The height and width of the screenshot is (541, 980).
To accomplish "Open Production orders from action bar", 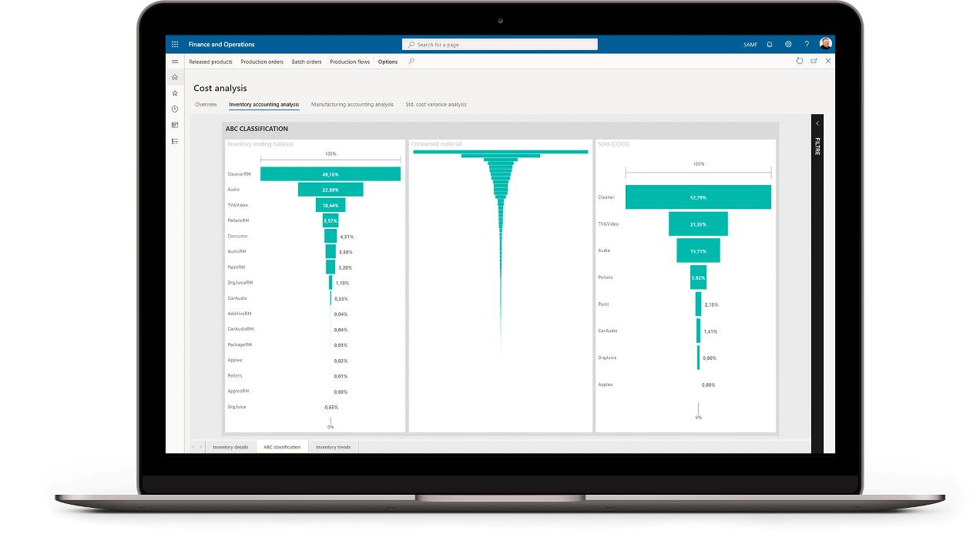I will click(262, 62).
